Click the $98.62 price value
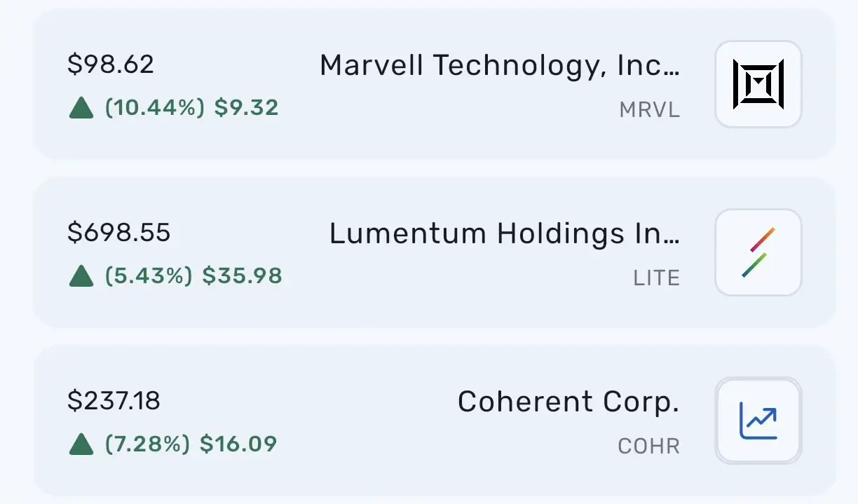 [110, 64]
